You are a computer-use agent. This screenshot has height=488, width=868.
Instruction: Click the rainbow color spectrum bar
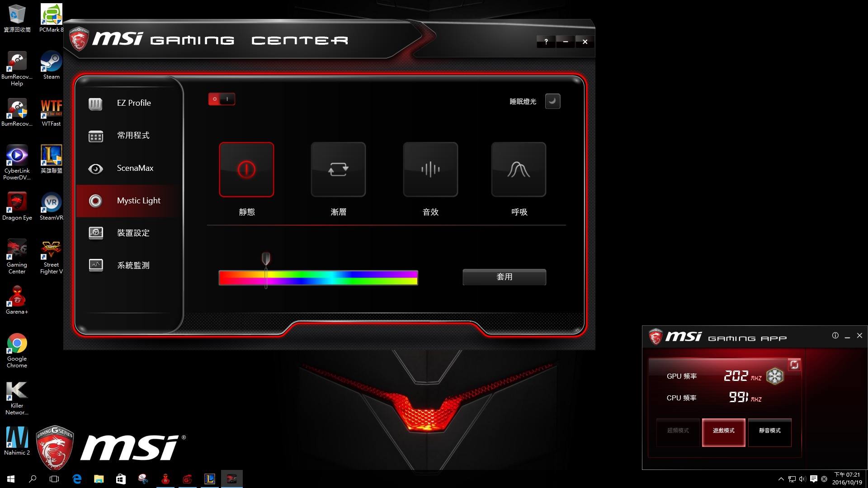(318, 277)
